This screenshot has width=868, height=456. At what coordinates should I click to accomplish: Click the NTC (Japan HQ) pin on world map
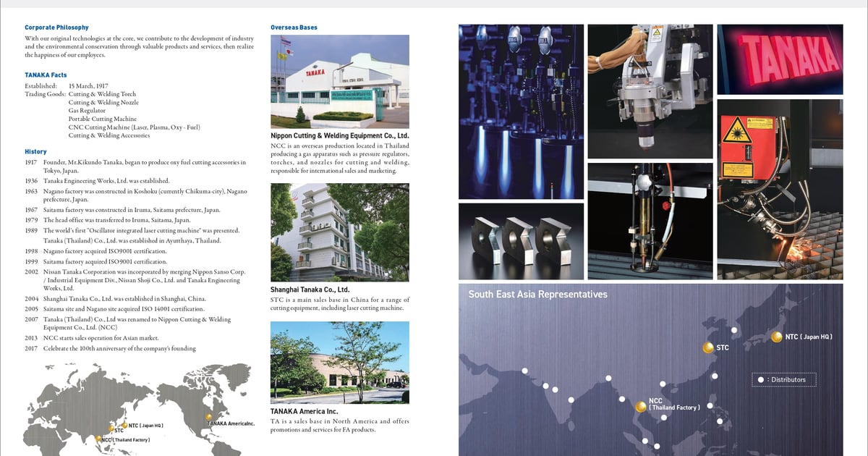coord(125,426)
